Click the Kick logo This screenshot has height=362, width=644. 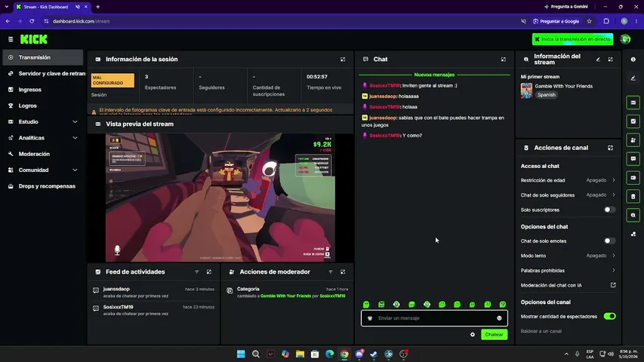tap(34, 39)
